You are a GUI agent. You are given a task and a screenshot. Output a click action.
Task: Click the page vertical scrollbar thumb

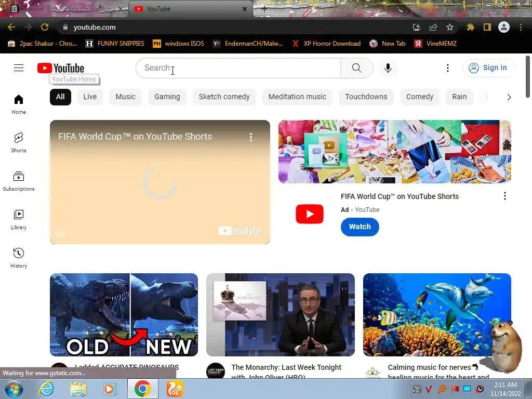[x=528, y=76]
